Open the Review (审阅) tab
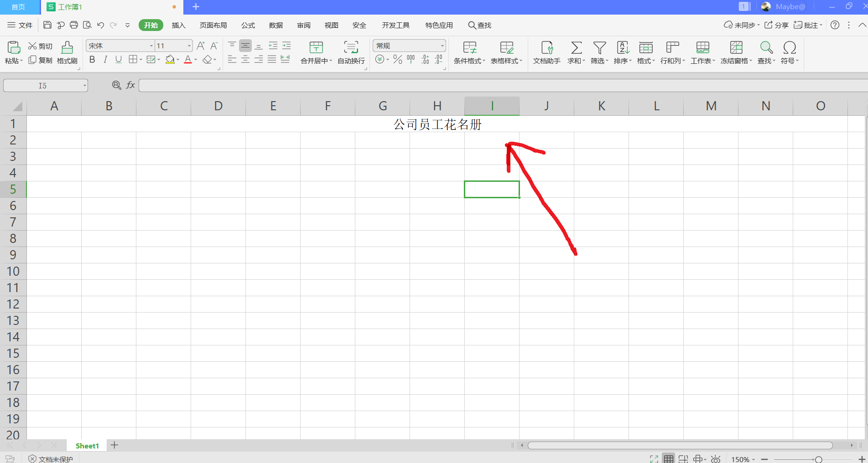 pos(304,25)
